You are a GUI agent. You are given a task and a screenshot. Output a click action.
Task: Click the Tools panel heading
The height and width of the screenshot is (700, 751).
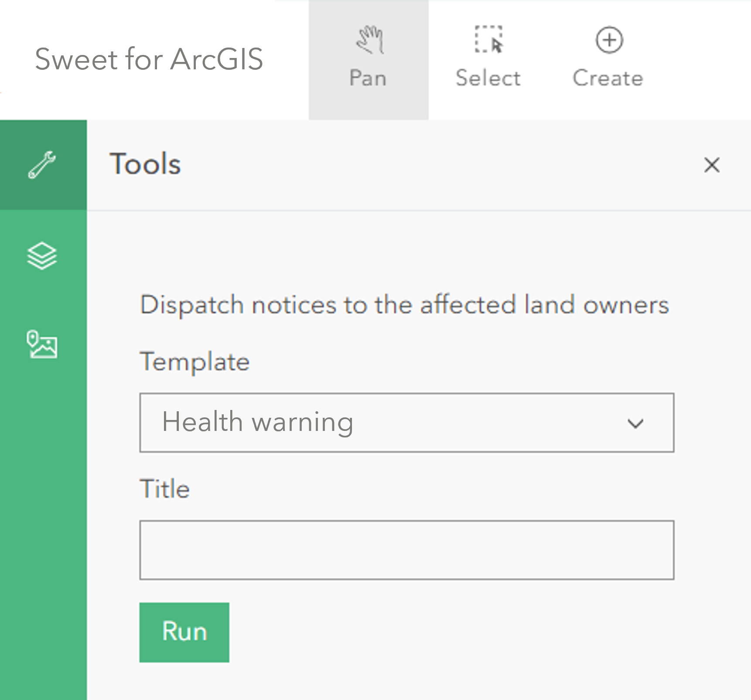[x=145, y=164]
